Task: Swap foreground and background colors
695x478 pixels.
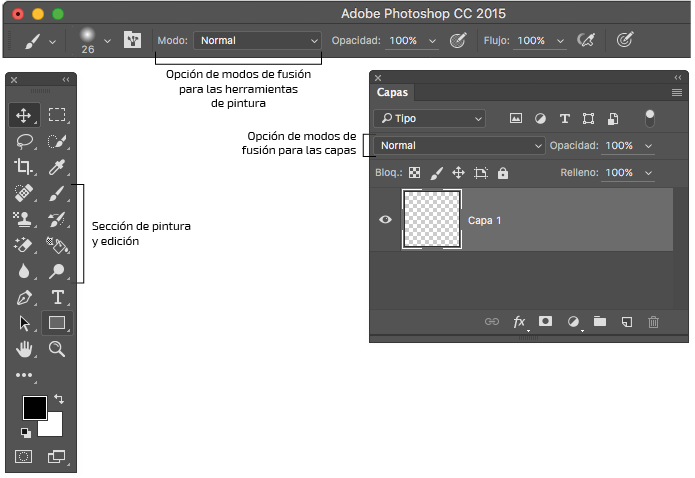Action: (59, 399)
